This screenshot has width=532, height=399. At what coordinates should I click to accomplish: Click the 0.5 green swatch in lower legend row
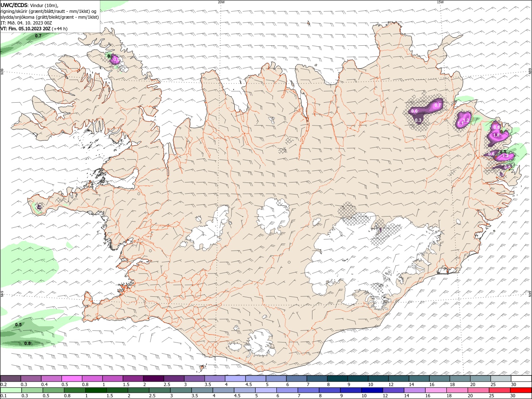pos(54,390)
